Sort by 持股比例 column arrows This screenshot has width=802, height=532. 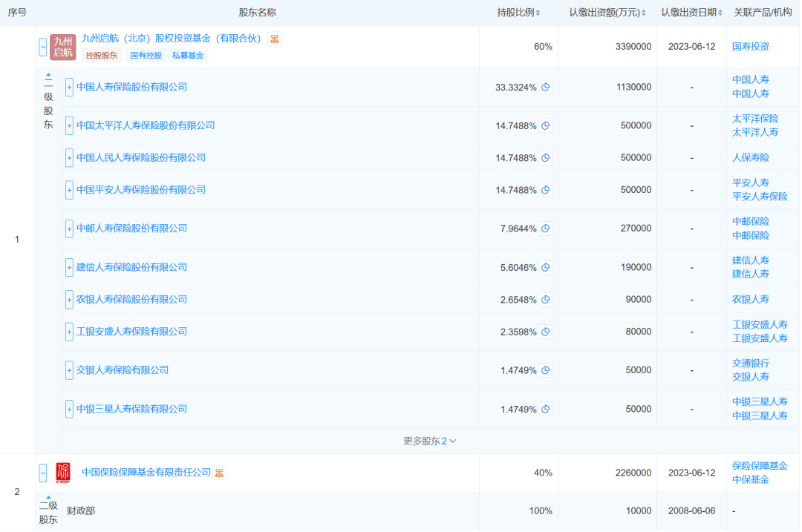[538, 13]
